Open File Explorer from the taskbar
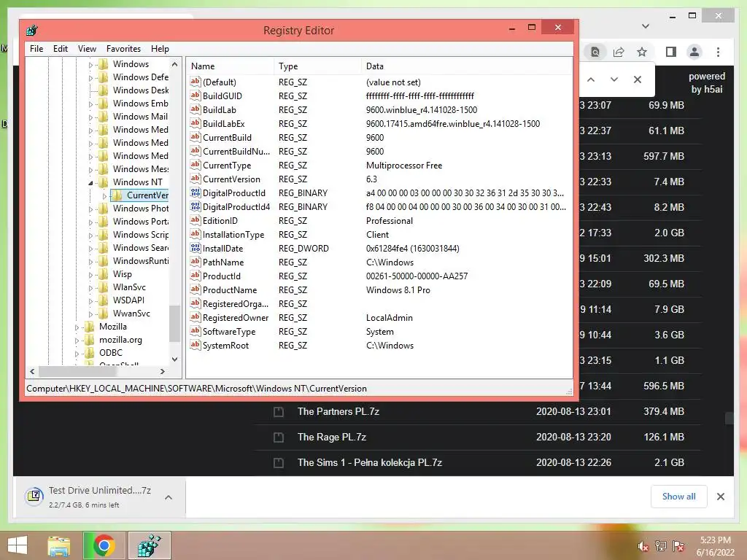747x560 pixels. (58, 545)
